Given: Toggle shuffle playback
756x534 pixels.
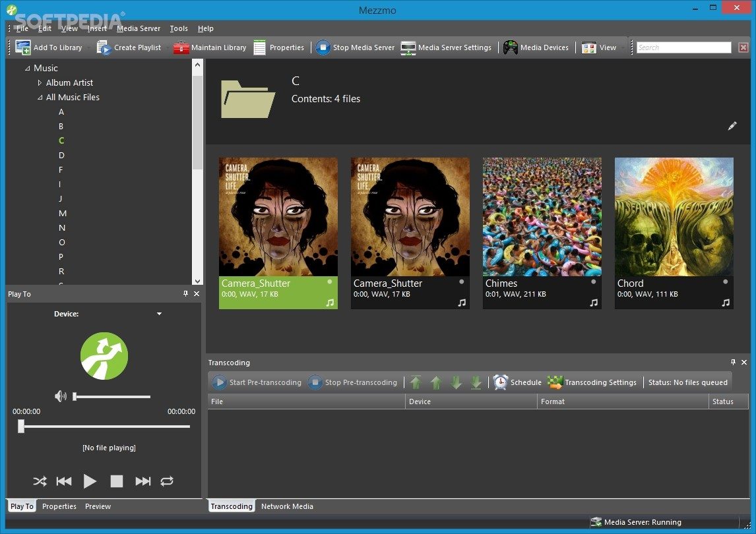Looking at the screenshot, I should point(40,481).
